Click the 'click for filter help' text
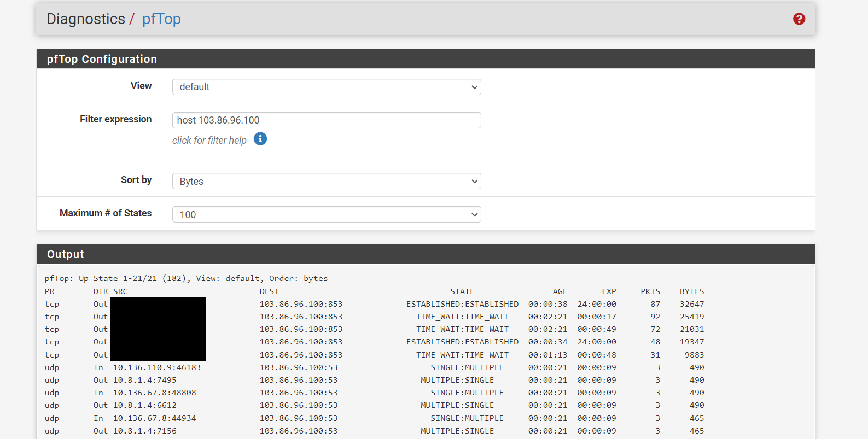This screenshot has height=439, width=868. coord(209,141)
